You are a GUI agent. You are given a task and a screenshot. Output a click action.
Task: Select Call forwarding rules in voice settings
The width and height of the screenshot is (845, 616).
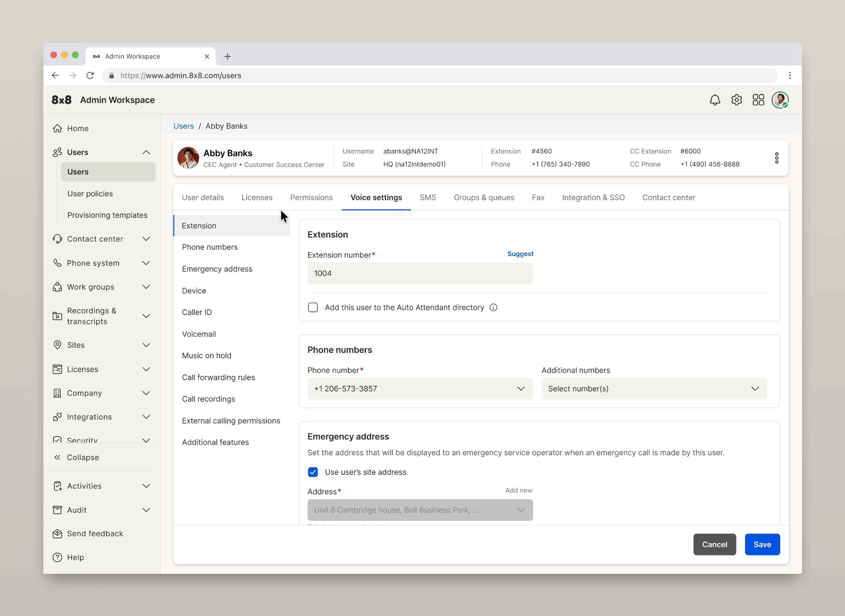point(218,377)
